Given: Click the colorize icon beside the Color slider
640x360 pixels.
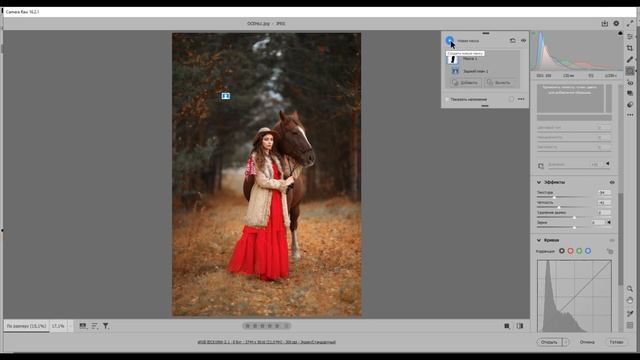Looking at the screenshot, I should click(x=541, y=166).
